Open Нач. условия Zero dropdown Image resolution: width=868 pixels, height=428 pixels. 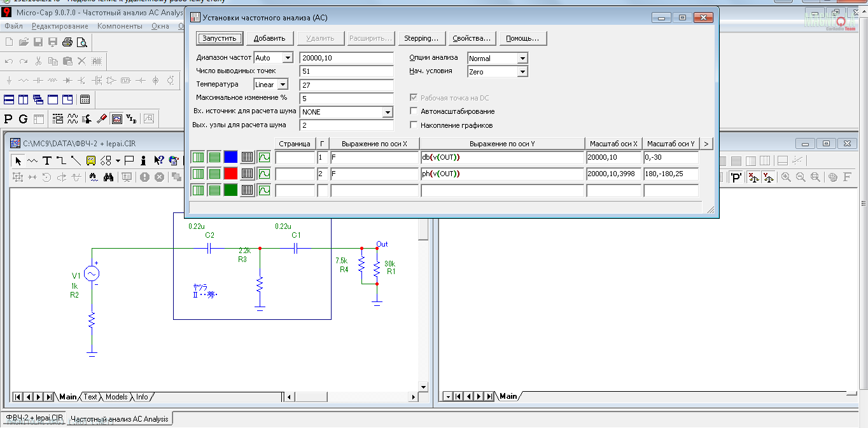tap(522, 72)
